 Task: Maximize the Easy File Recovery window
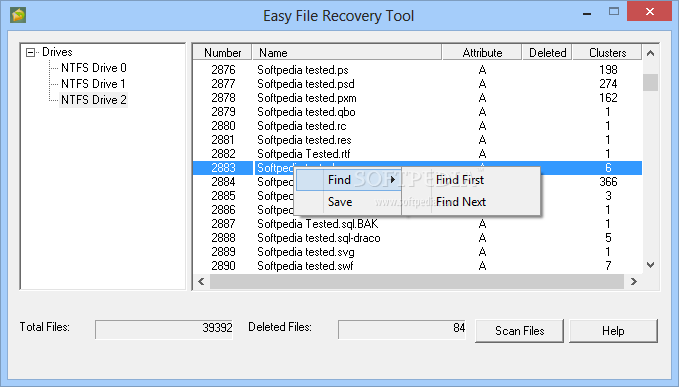point(614,12)
